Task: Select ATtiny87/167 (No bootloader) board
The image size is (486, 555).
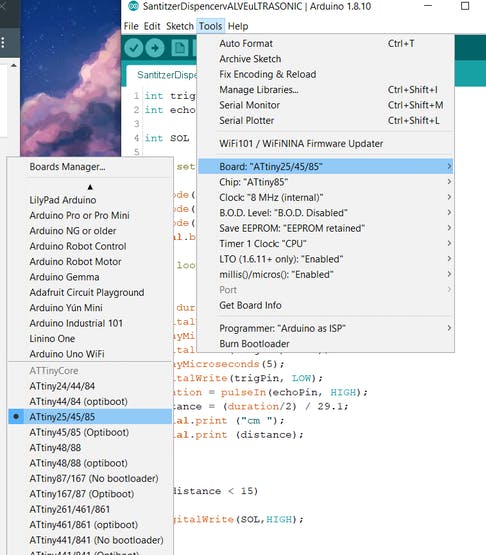Action: pos(90,479)
